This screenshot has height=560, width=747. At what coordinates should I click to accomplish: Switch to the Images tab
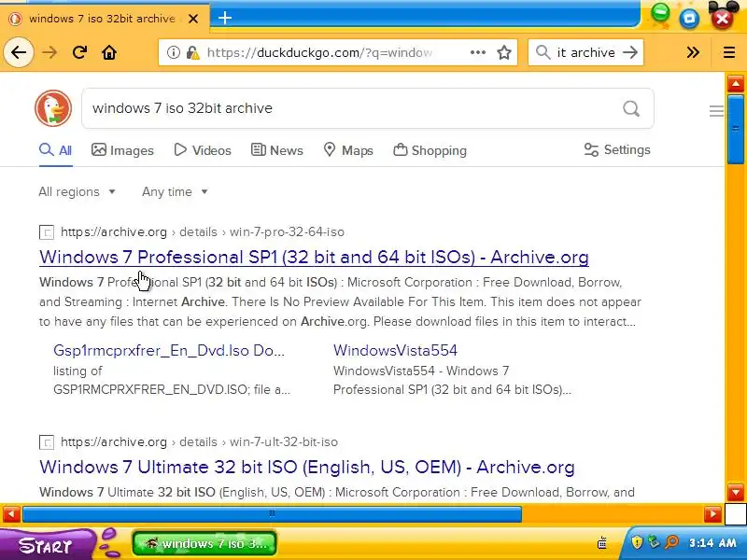click(122, 150)
